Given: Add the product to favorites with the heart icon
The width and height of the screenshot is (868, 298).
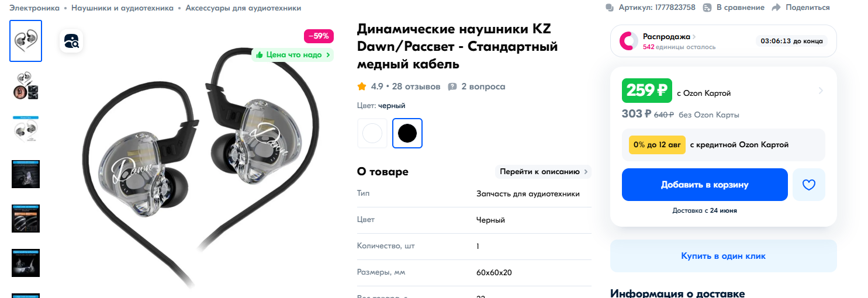Looking at the screenshot, I should point(808,185).
